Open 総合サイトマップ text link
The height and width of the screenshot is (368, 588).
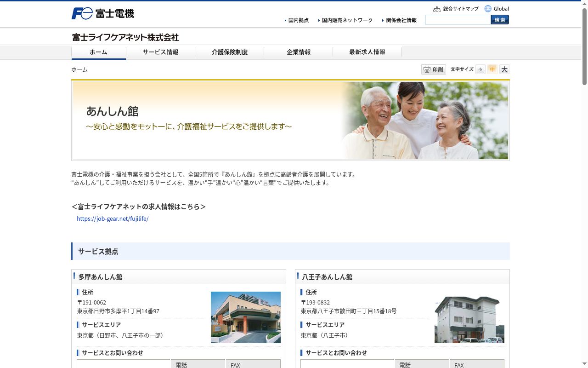(461, 9)
